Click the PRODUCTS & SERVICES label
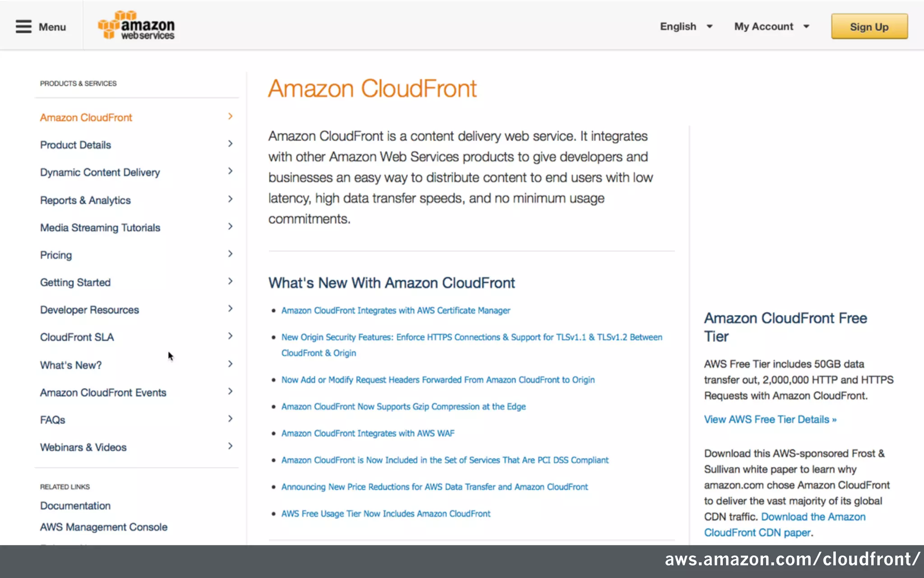 (x=78, y=84)
